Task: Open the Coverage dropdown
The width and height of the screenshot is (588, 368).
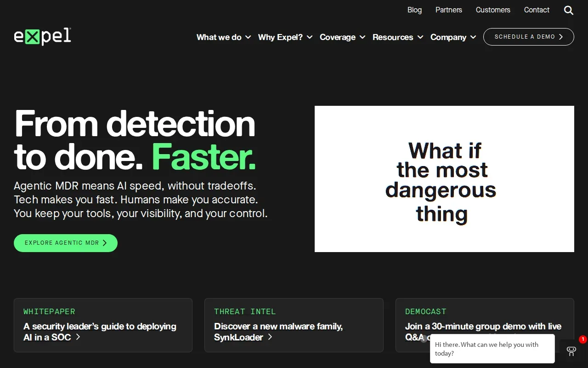Action: coord(343,37)
